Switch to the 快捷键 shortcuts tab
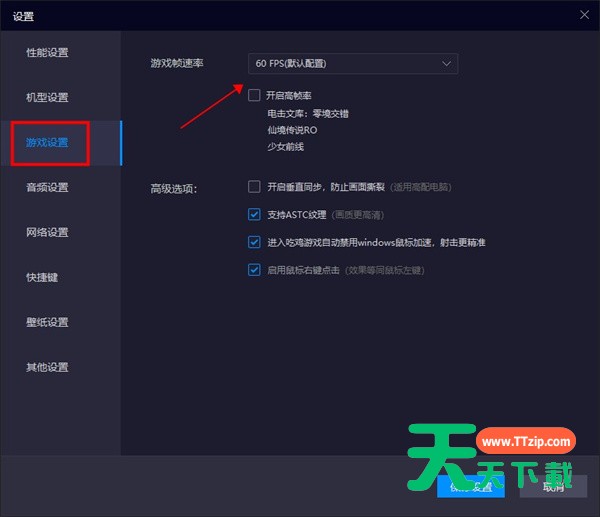Screen dimensions: 600x517 (x=42, y=277)
